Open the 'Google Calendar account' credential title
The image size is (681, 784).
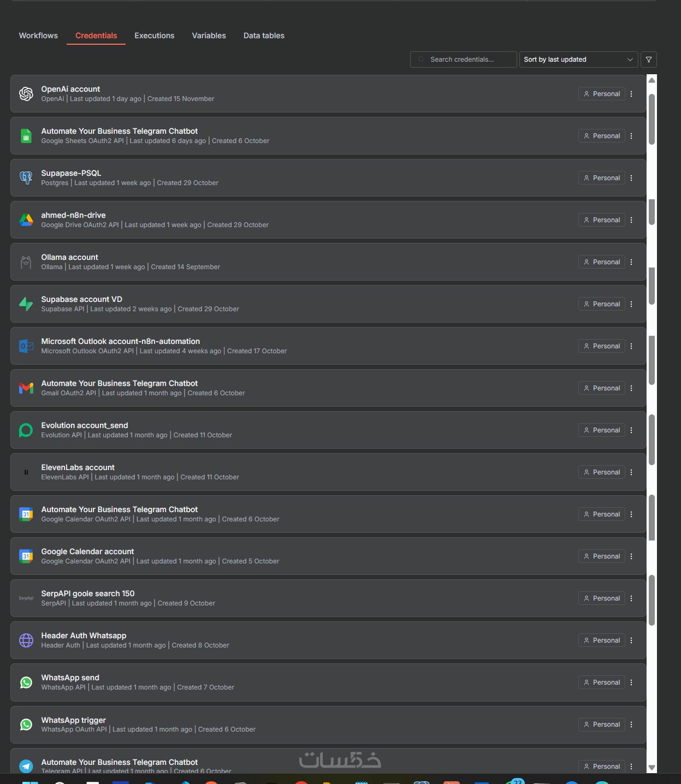(x=87, y=551)
